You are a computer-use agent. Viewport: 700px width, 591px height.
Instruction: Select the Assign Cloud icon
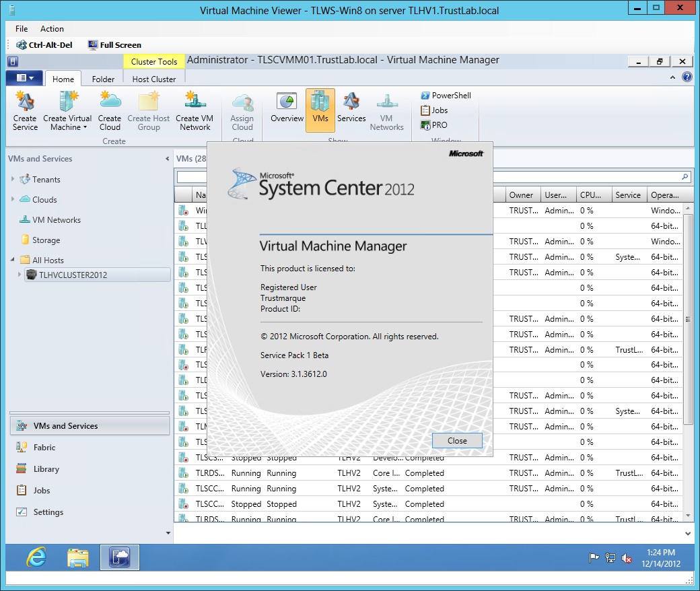pyautogui.click(x=242, y=110)
